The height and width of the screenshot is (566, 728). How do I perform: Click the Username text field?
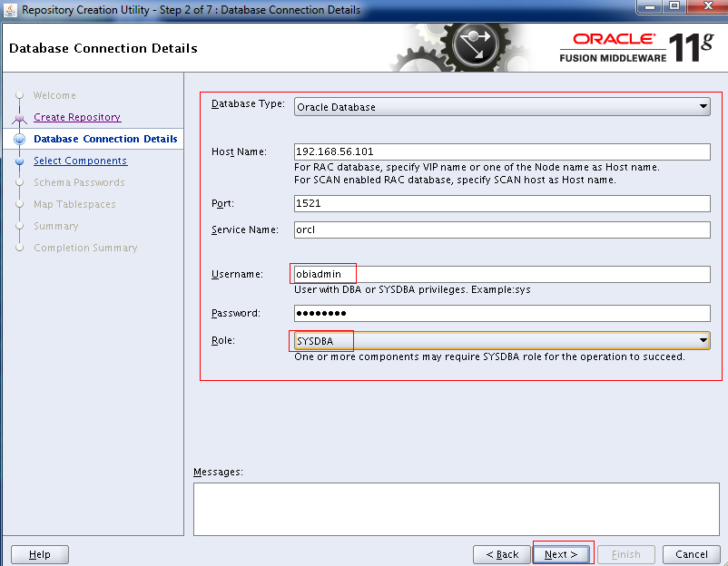coord(502,274)
